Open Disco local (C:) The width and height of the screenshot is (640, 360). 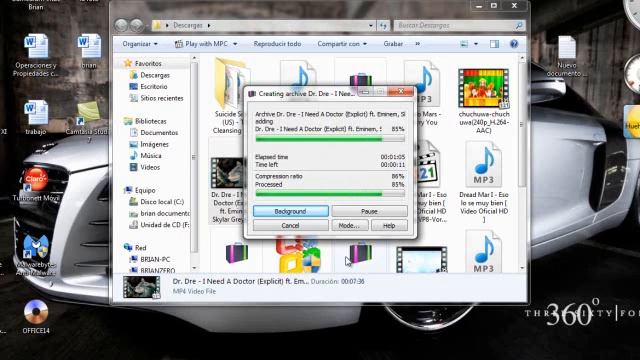(162, 202)
